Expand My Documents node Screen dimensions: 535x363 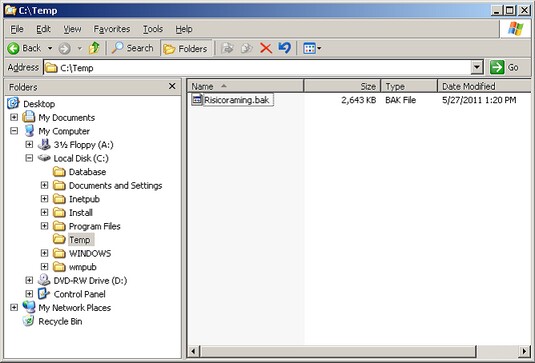[14, 117]
